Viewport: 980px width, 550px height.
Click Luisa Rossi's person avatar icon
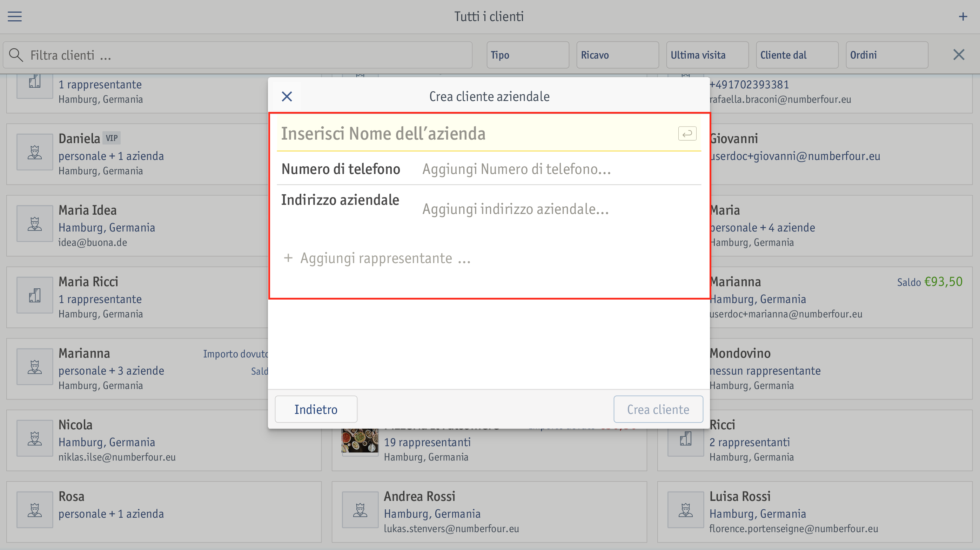tap(685, 510)
